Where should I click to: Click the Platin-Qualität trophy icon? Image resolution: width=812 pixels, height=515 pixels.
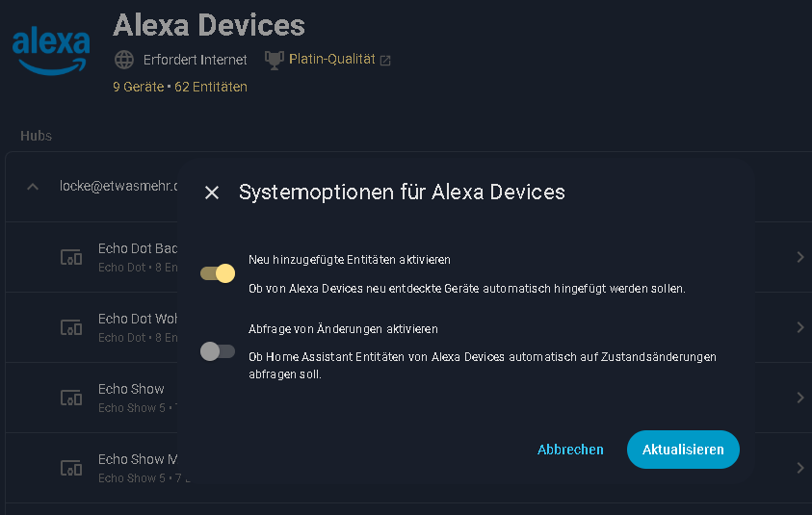click(x=274, y=60)
